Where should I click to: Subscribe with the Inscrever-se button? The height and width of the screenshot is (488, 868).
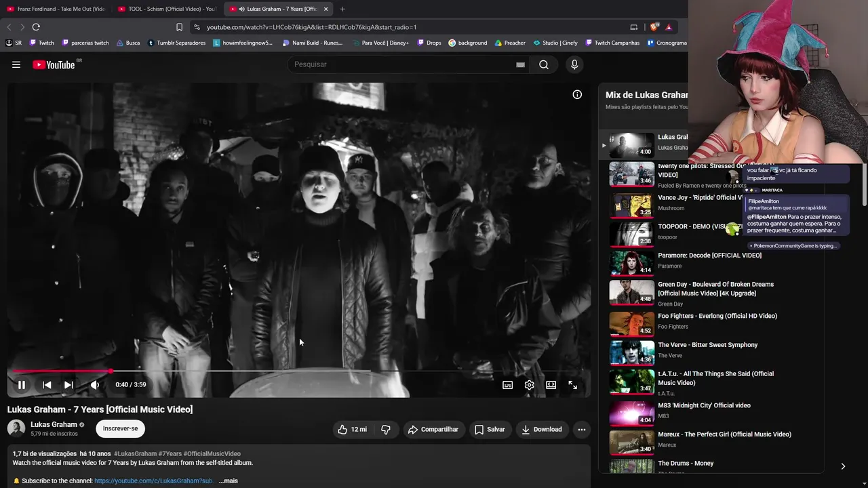(x=120, y=428)
